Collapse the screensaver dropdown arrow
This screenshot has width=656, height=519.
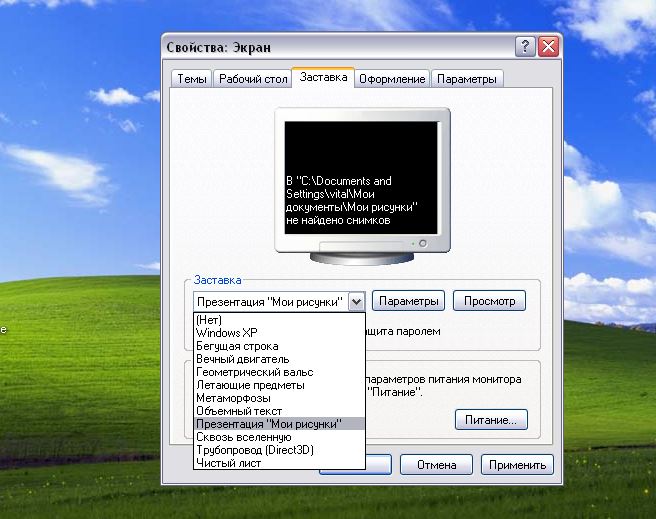point(356,302)
